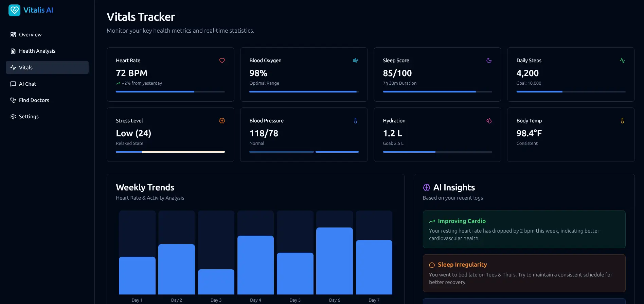Click the droplet icon on Hydration card

[489, 121]
